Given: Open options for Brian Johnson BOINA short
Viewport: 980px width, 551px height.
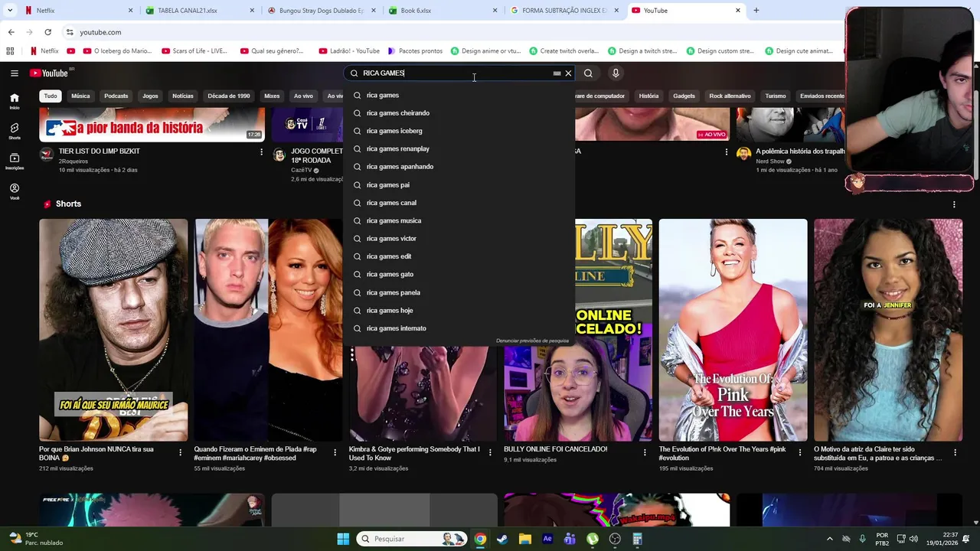Looking at the screenshot, I should [x=181, y=452].
